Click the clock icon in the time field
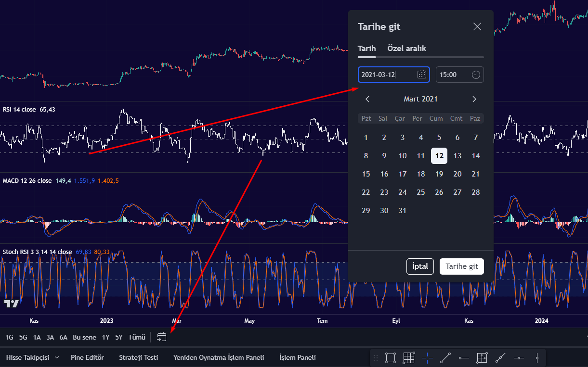588x367 pixels. click(475, 75)
